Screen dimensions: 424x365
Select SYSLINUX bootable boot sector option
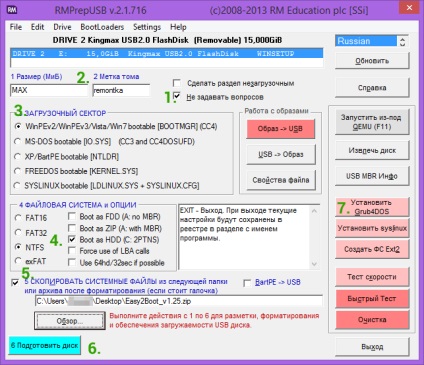tap(17, 185)
